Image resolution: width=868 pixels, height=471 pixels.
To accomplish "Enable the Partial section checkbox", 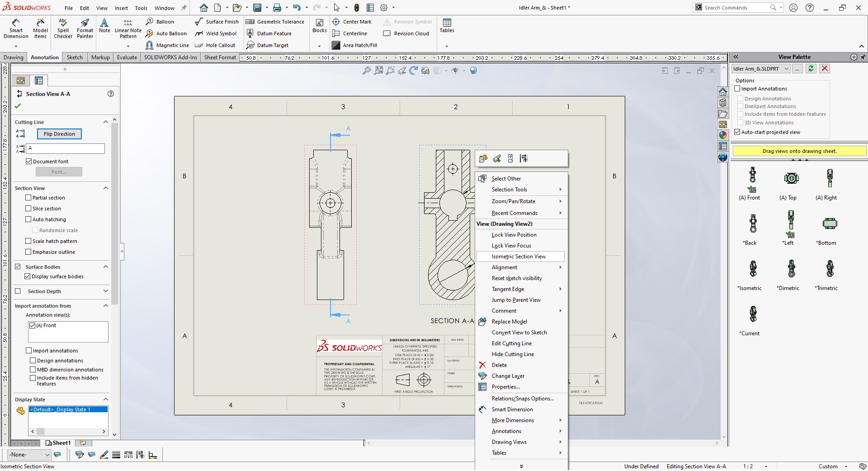I will click(28, 198).
